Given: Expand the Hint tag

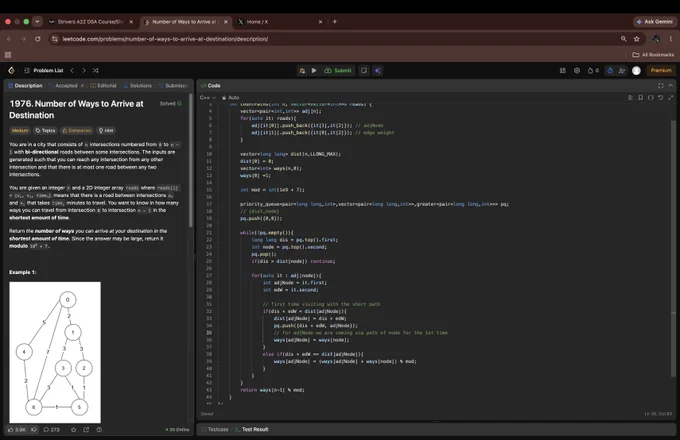Looking at the screenshot, I should click(x=106, y=130).
